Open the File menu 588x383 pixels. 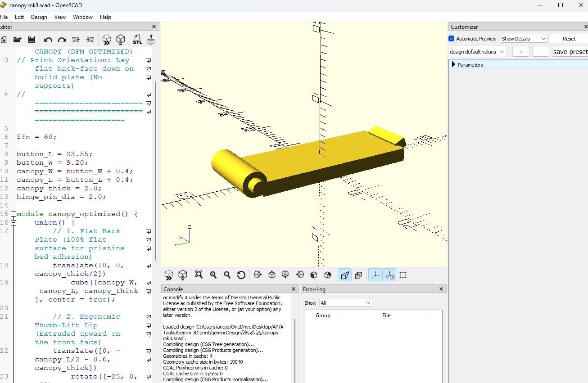[x=4, y=17]
